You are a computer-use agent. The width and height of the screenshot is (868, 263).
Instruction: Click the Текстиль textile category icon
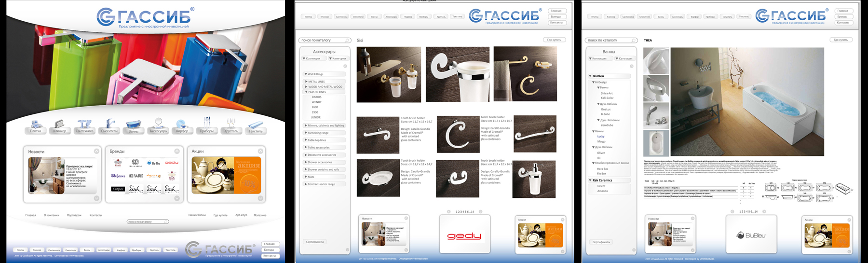pos(256,125)
